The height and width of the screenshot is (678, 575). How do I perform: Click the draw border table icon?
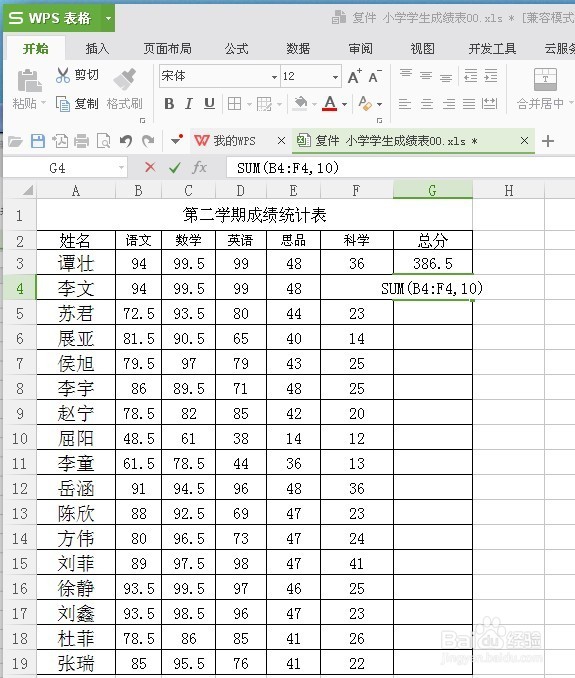point(264,104)
